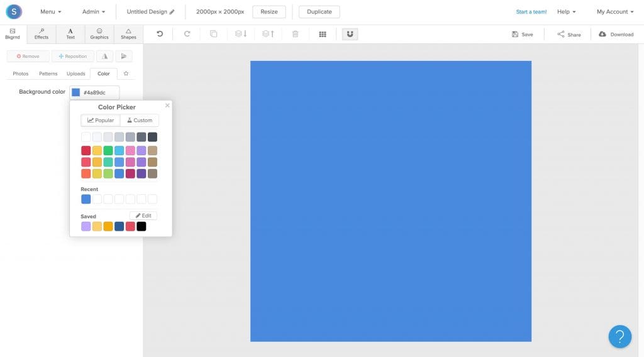This screenshot has height=357, width=644.
Task: Click the blue design canvas
Action: (x=391, y=201)
